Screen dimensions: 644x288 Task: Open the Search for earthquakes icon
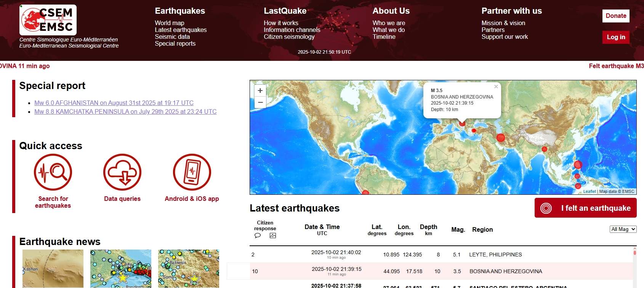click(53, 172)
